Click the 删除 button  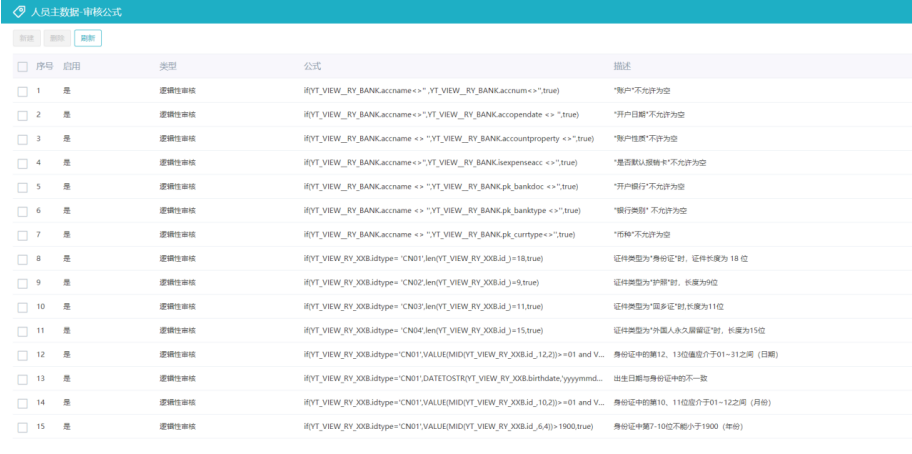coord(58,38)
